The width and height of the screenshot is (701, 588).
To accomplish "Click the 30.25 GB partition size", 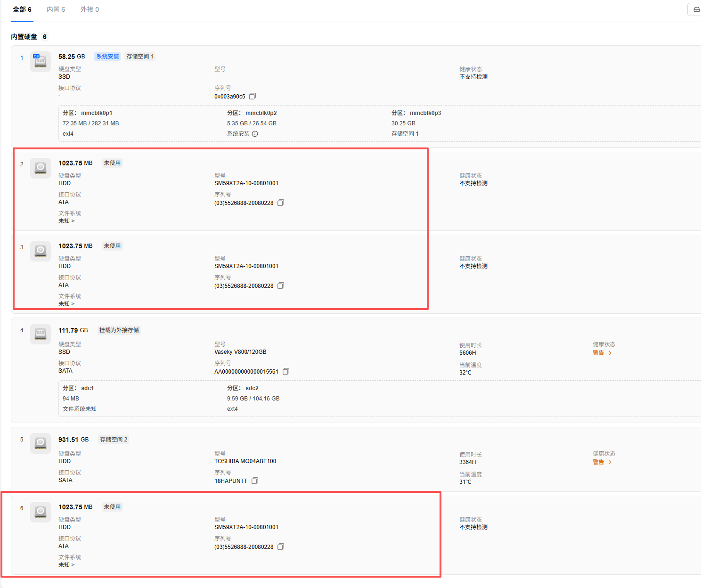I will pyautogui.click(x=403, y=123).
